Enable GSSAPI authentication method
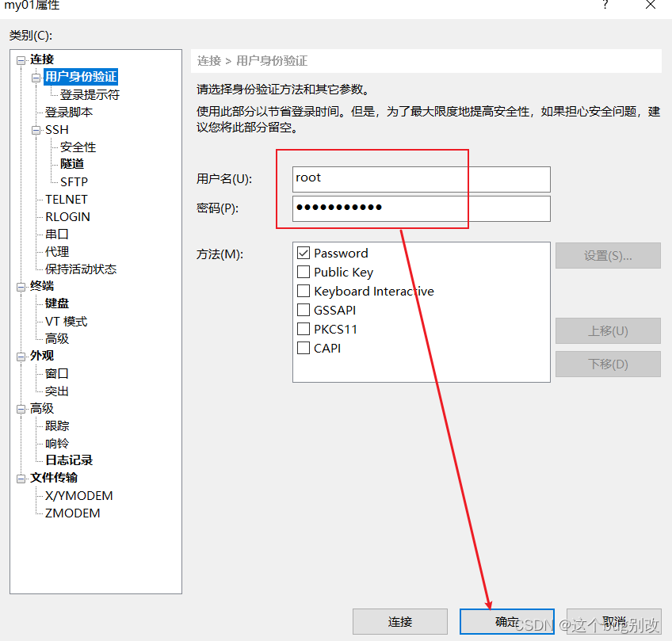672x641 pixels. [304, 310]
